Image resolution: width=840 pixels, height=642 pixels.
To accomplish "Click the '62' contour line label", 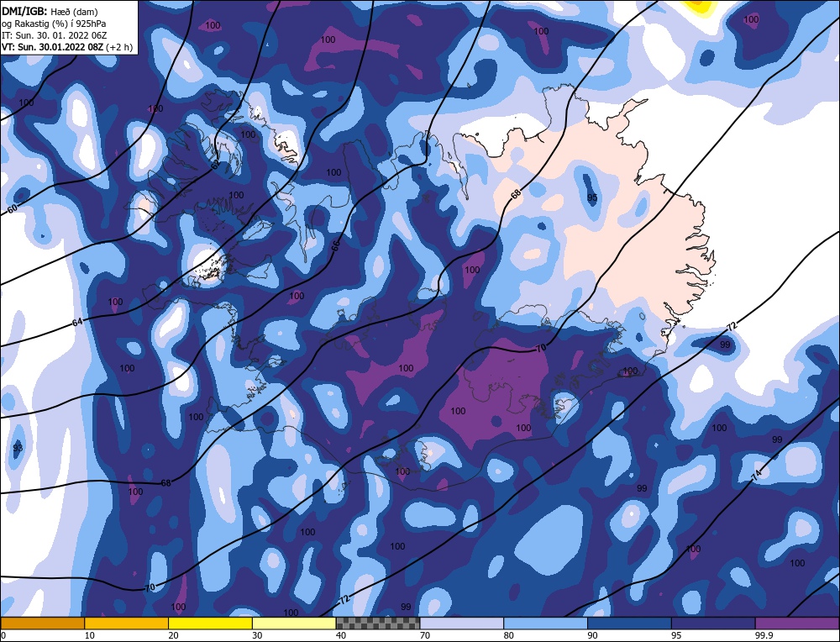I will (215, 166).
